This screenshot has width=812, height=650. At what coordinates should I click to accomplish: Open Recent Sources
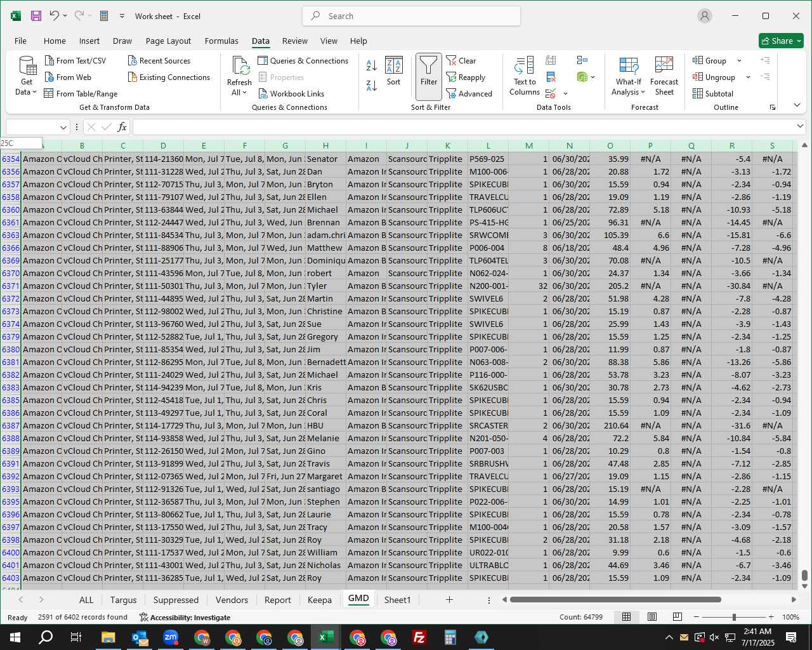[159, 60]
